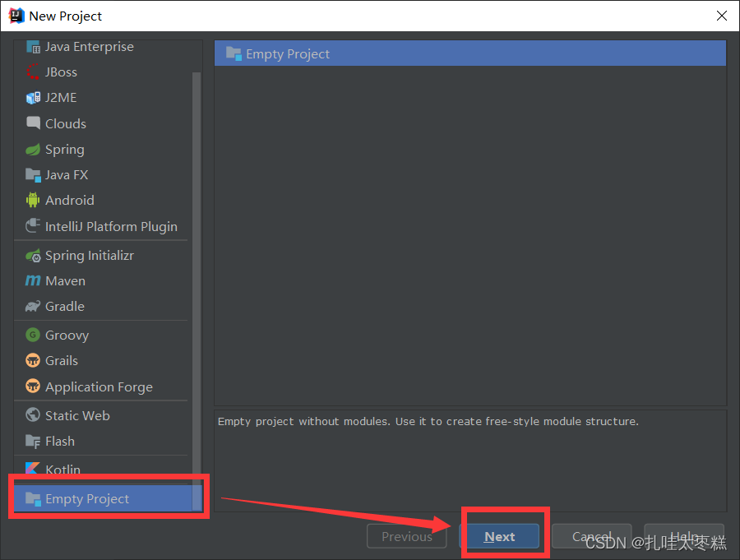740x560 pixels.
Task: Click the Kotlin K icon
Action: tap(32, 468)
